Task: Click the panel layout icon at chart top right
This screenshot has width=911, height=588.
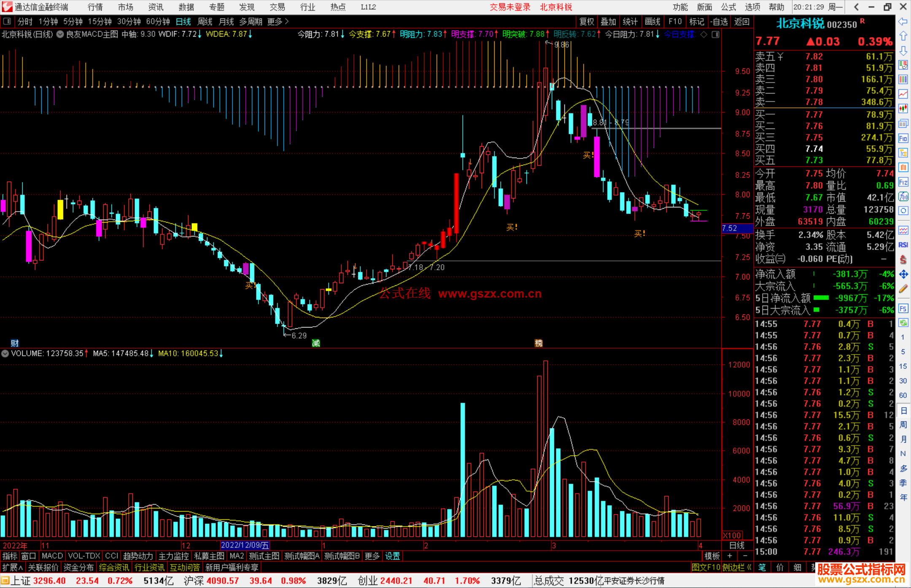Action: coord(715,35)
